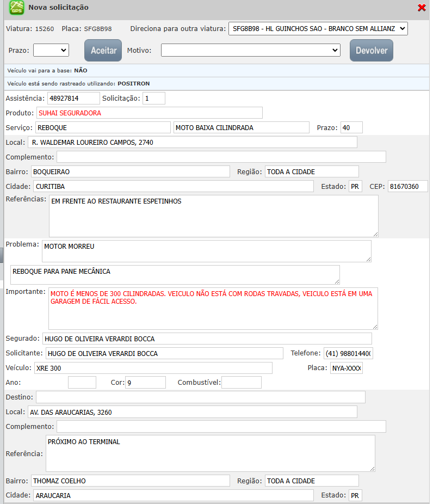Focus the empty Complemento field under Local
433x504 pixels.
pos(221,157)
